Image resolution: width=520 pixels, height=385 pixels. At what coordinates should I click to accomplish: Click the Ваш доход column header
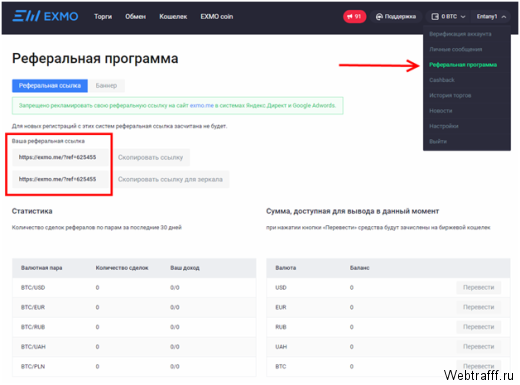(185, 268)
